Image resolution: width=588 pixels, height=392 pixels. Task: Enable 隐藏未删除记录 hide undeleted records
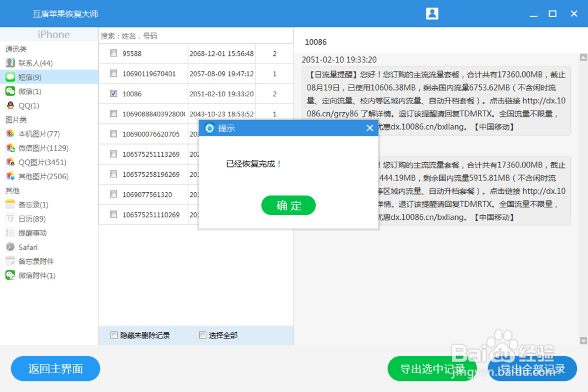pos(114,335)
